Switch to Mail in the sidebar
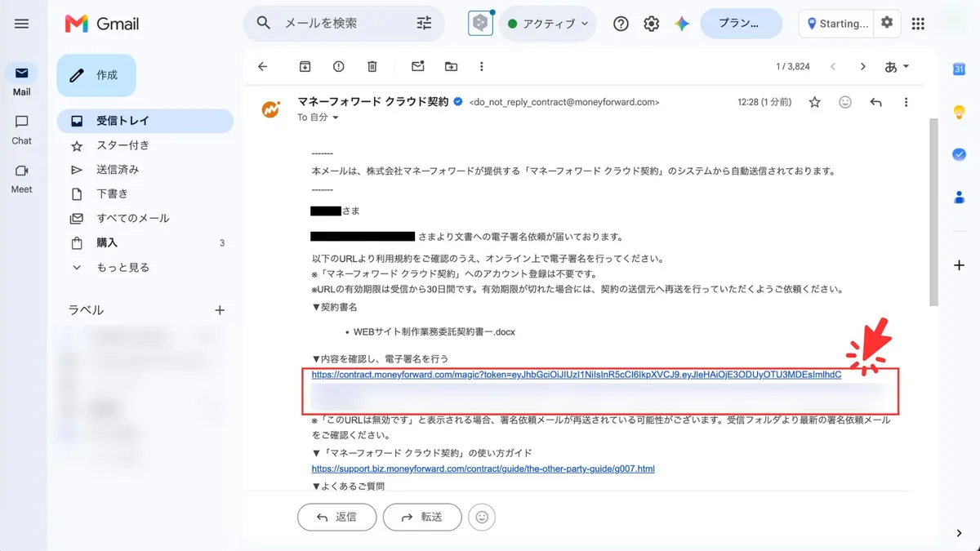 tap(22, 81)
